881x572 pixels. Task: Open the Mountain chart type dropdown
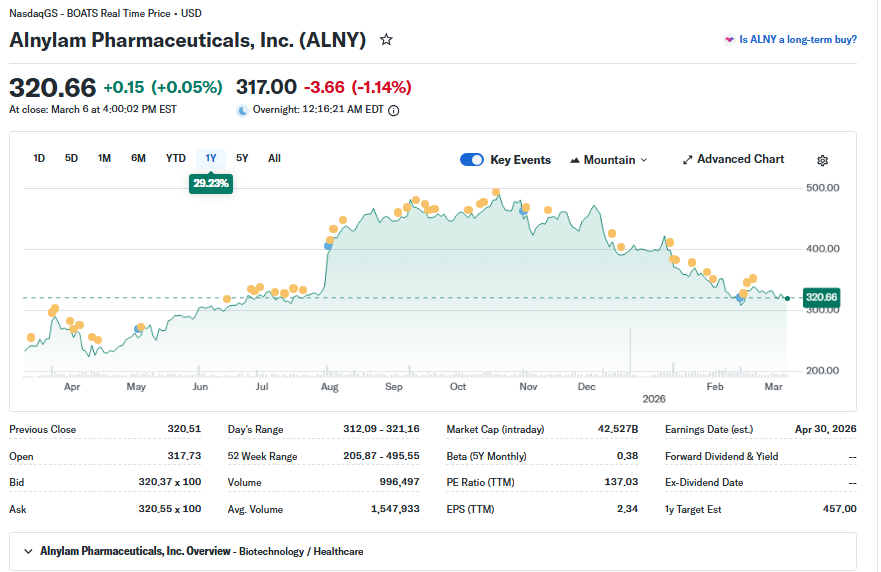point(609,160)
